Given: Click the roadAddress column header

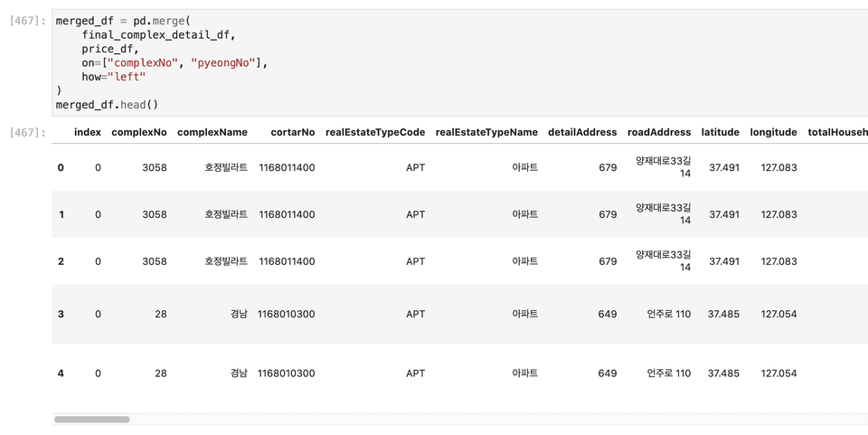Looking at the screenshot, I should pyautogui.click(x=659, y=132).
